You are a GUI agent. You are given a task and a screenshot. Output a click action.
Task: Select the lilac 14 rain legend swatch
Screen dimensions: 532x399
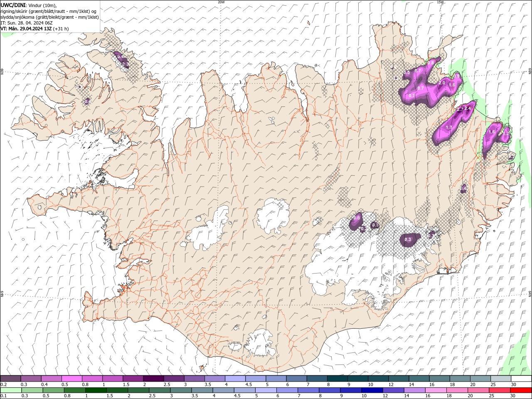(x=414, y=390)
